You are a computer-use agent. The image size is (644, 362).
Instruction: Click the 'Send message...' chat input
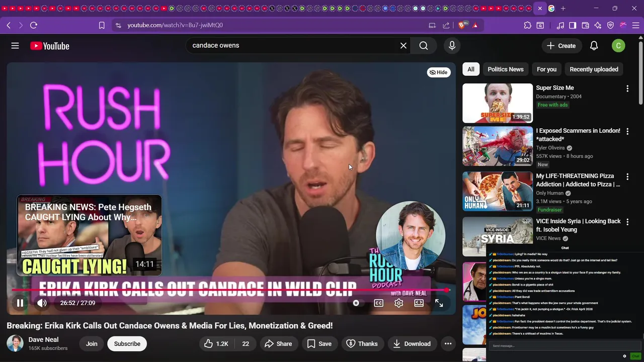[x=564, y=346]
